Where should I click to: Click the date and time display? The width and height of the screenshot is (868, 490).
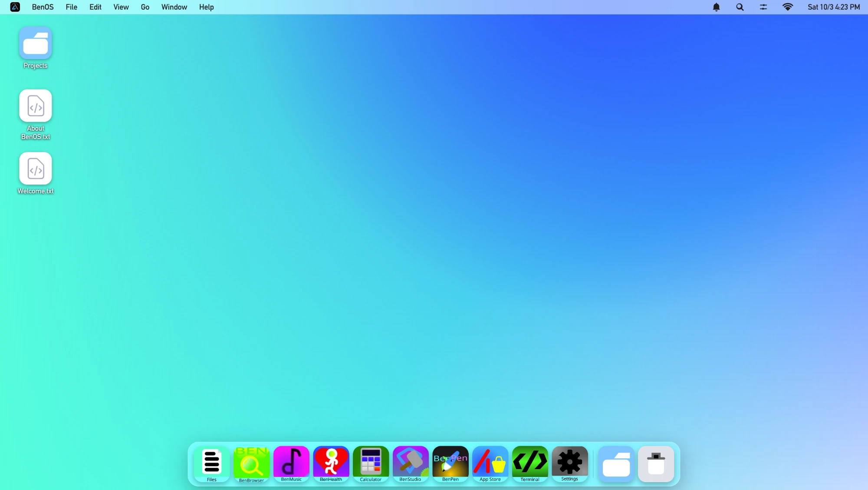point(834,7)
